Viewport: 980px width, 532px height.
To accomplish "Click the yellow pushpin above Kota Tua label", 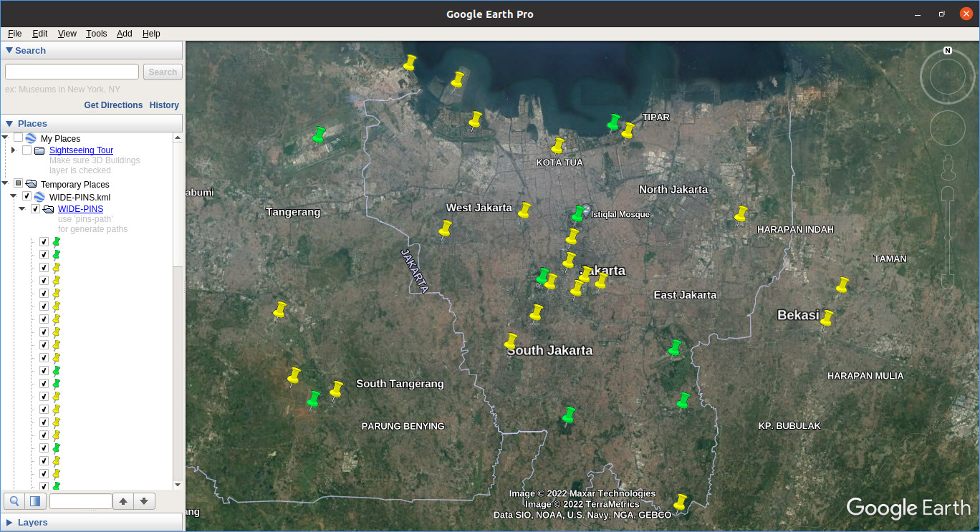I will pyautogui.click(x=558, y=146).
